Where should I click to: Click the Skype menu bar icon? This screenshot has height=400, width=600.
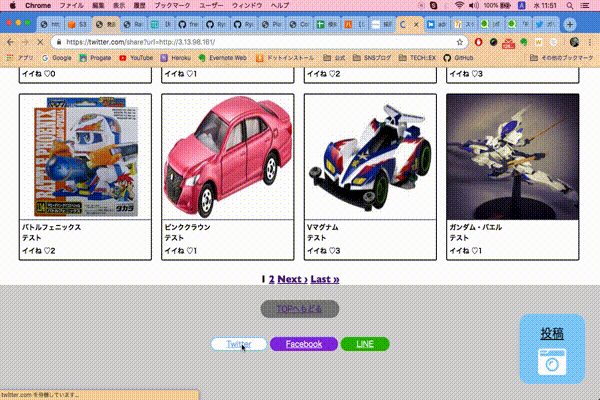(x=434, y=5)
